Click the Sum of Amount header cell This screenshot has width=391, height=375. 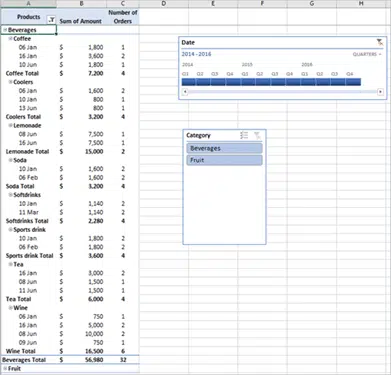(x=81, y=21)
